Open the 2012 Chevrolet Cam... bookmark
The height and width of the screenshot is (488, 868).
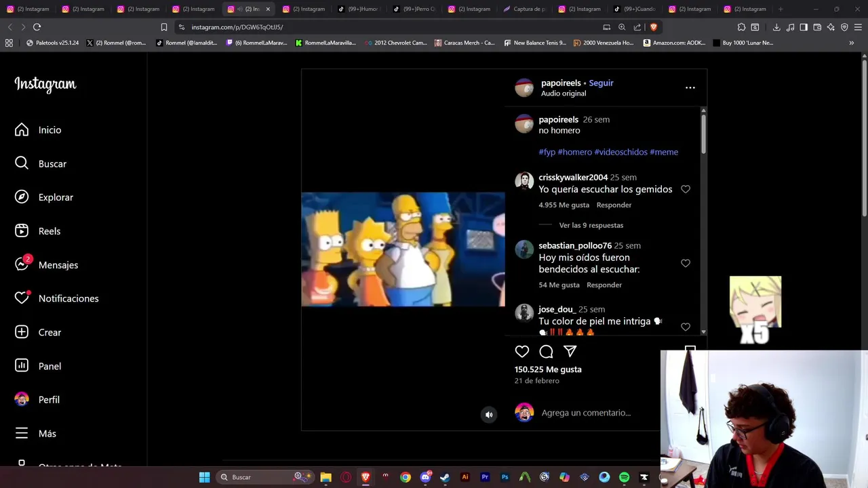[x=395, y=43]
